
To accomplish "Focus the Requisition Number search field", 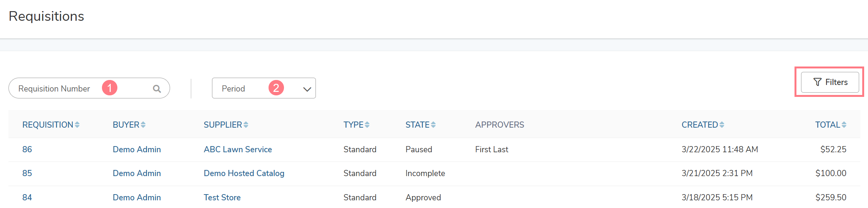I will tap(89, 88).
